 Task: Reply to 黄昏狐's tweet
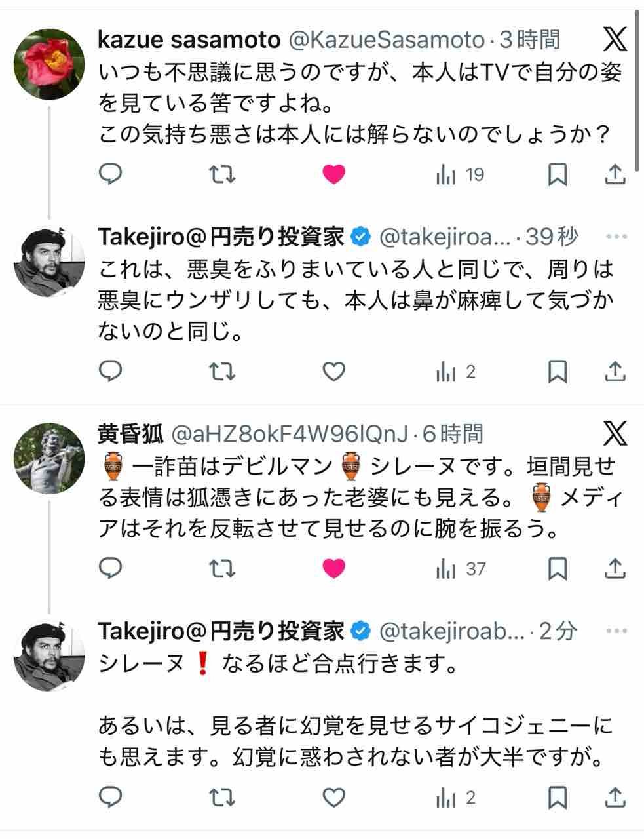click(111, 568)
